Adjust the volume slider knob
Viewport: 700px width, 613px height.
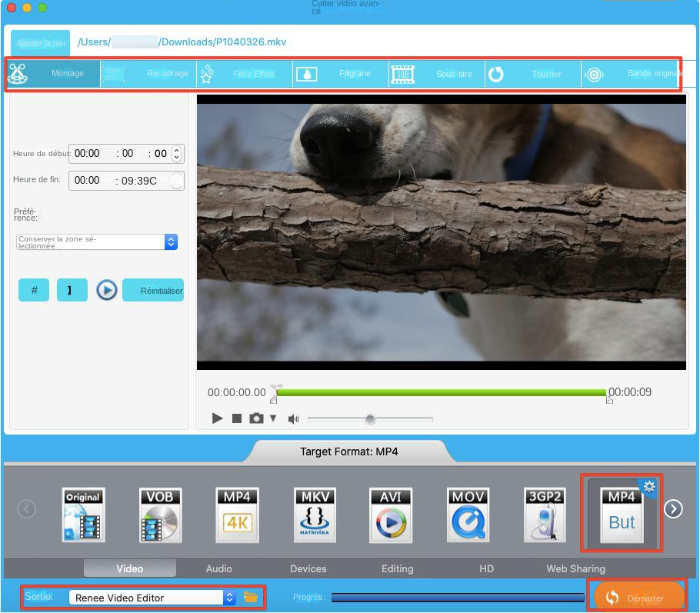click(x=370, y=419)
